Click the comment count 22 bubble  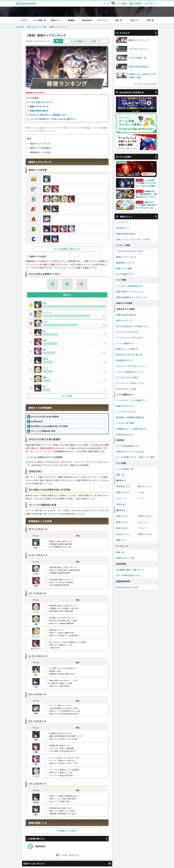[x=58, y=41]
